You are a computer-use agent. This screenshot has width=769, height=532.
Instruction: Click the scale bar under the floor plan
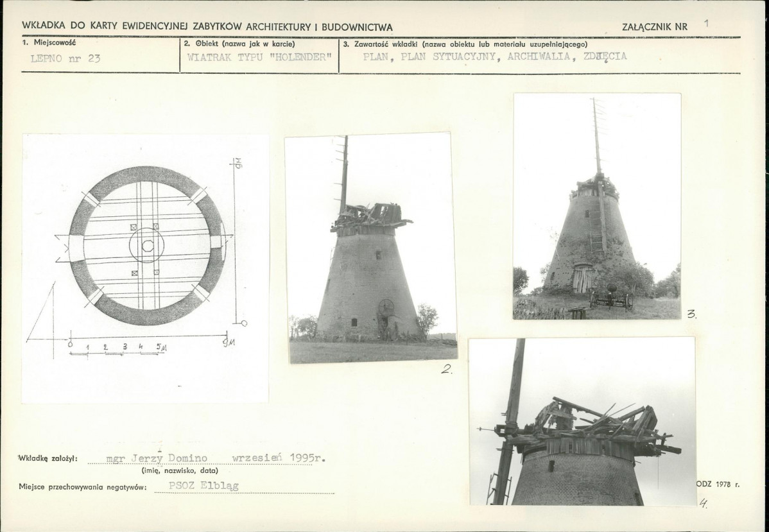[x=117, y=348]
